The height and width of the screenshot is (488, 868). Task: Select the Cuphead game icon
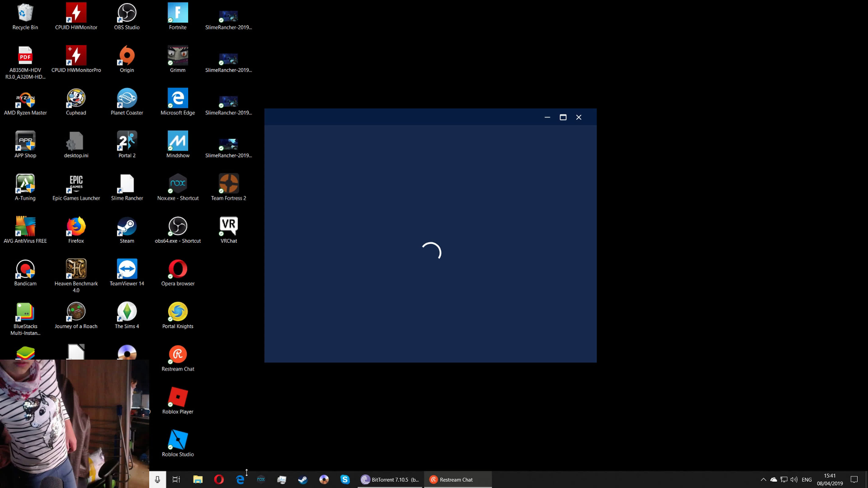[x=76, y=102]
